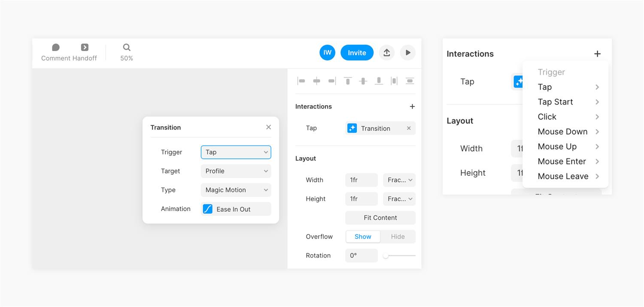Open the Height unit Frac dropdown

point(399,199)
